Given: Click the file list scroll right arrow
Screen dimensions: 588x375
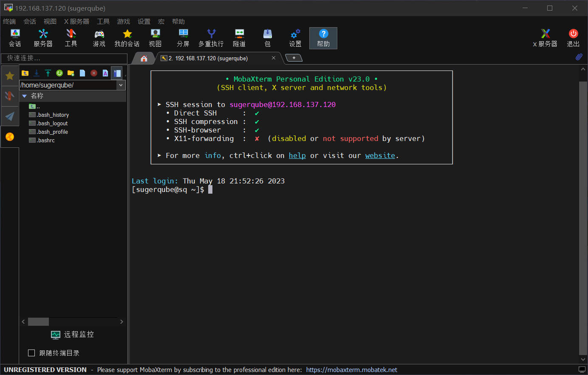Looking at the screenshot, I should point(122,321).
